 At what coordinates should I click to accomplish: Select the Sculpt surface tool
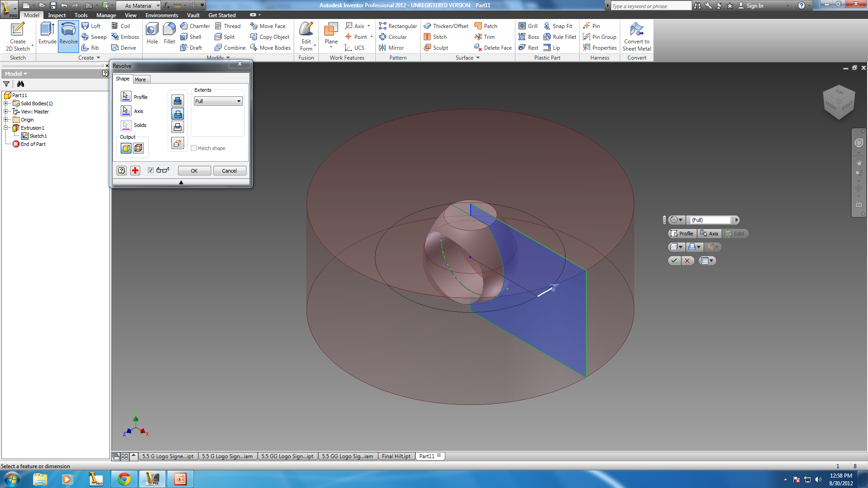click(x=436, y=47)
